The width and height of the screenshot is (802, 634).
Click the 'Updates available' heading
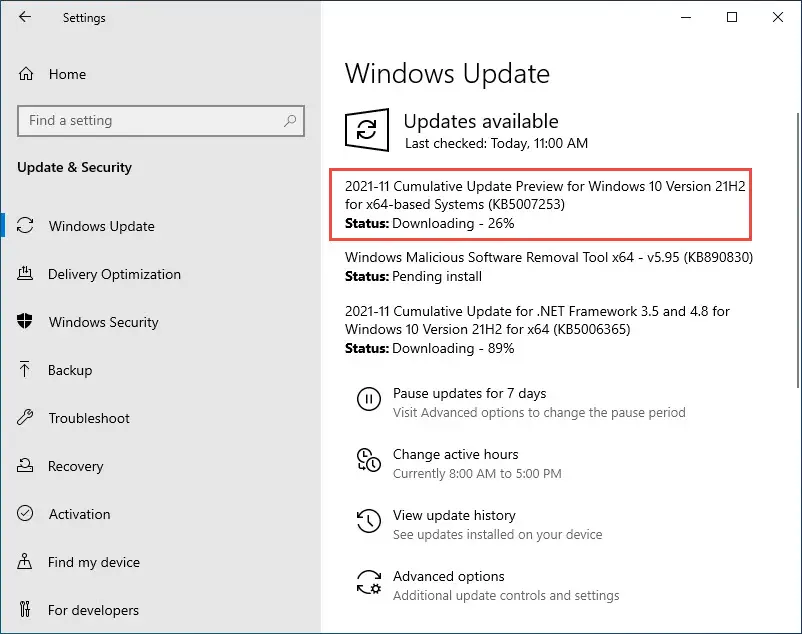pyautogui.click(x=481, y=121)
